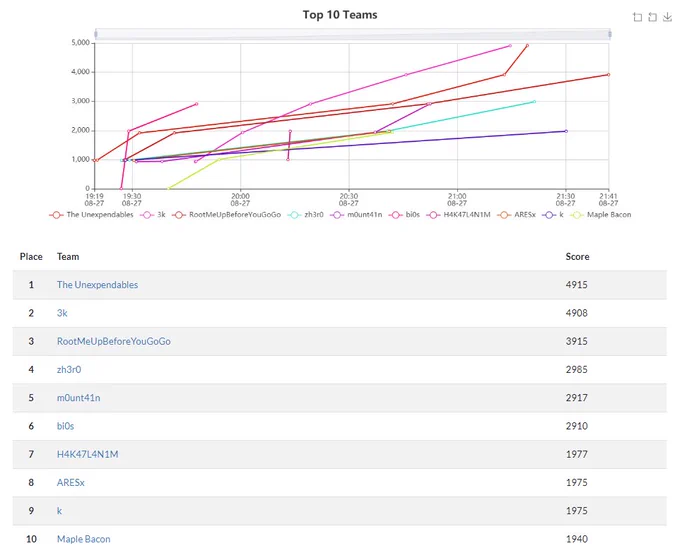Toggle m0unt41n series in legend
This screenshot has width=680, height=553.
coord(356,215)
